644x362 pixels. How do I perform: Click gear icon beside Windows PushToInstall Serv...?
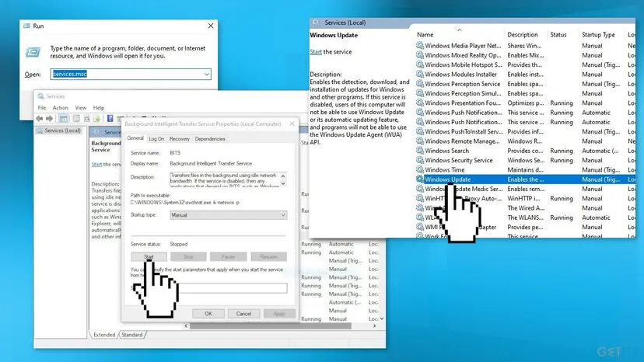(x=420, y=131)
